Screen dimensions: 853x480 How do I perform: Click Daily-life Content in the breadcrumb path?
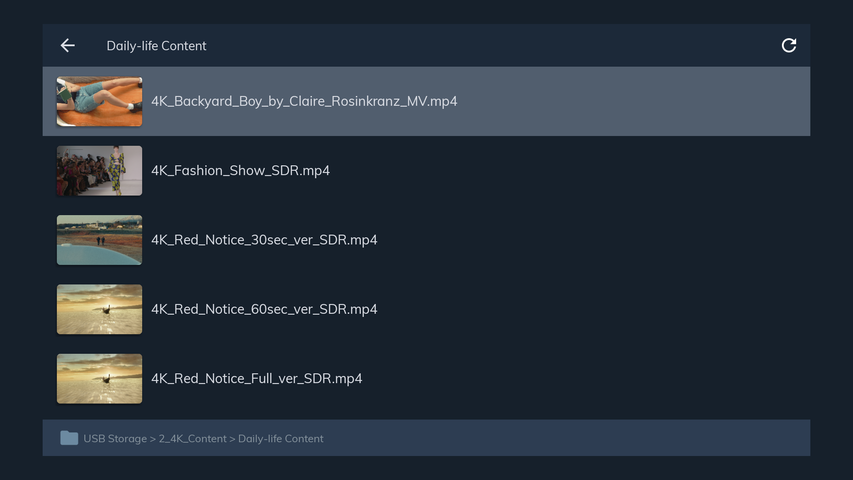[x=281, y=439]
